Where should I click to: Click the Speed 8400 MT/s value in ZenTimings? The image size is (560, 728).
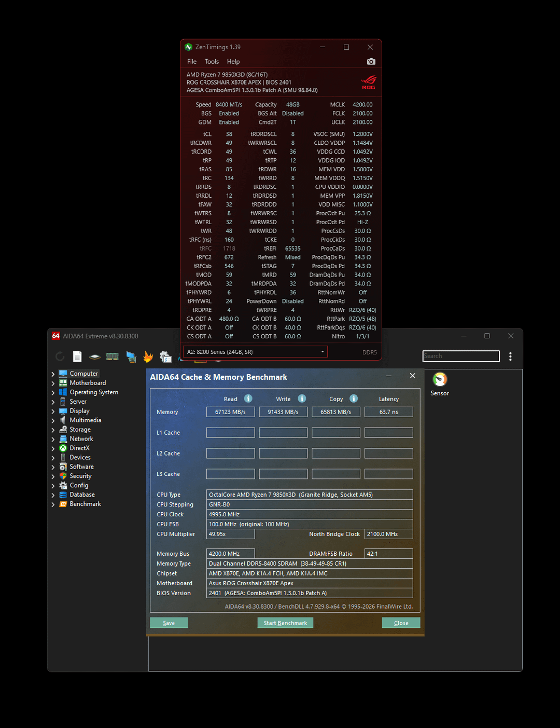click(229, 105)
